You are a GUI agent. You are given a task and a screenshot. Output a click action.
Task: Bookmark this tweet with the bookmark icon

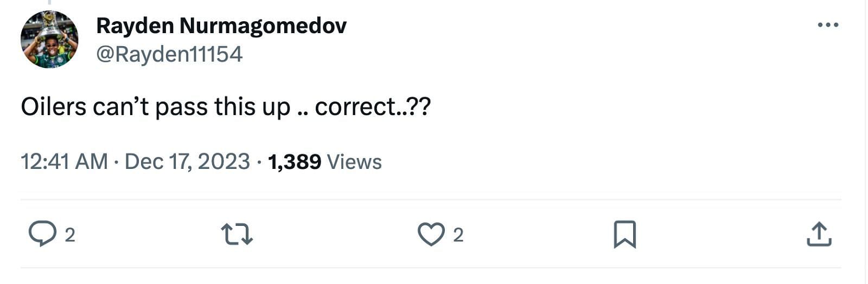(624, 234)
